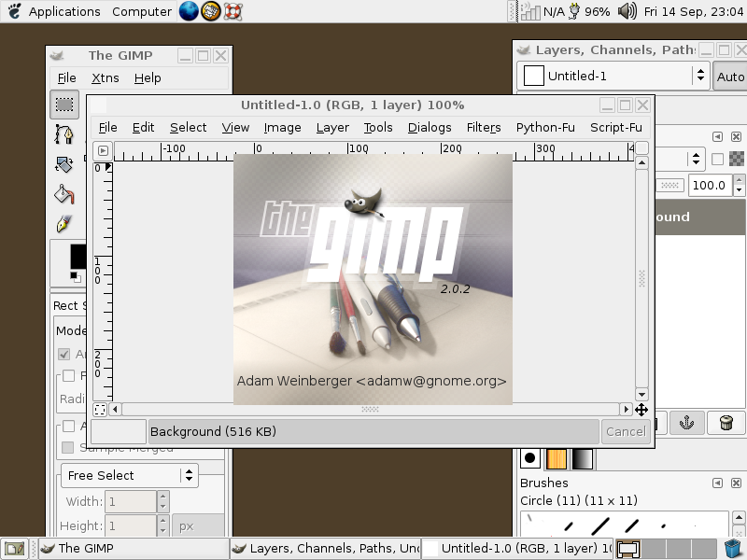Click the volume speaker icon

click(x=627, y=11)
